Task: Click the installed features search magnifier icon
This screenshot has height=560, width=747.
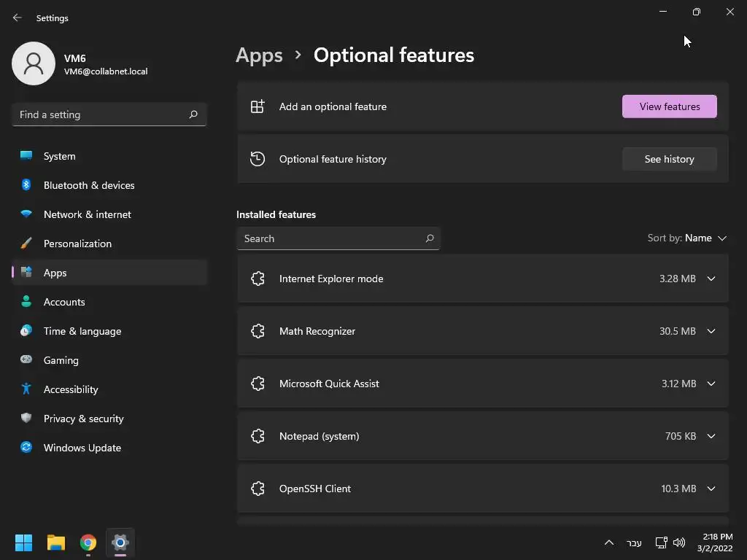Action: (x=430, y=238)
